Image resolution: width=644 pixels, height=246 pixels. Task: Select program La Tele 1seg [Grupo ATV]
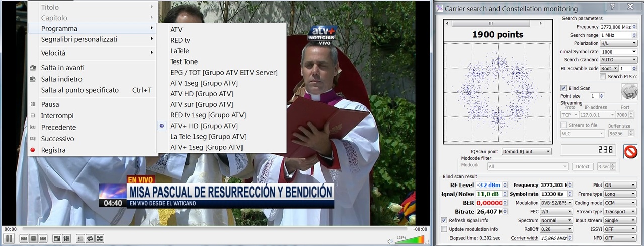click(x=221, y=137)
